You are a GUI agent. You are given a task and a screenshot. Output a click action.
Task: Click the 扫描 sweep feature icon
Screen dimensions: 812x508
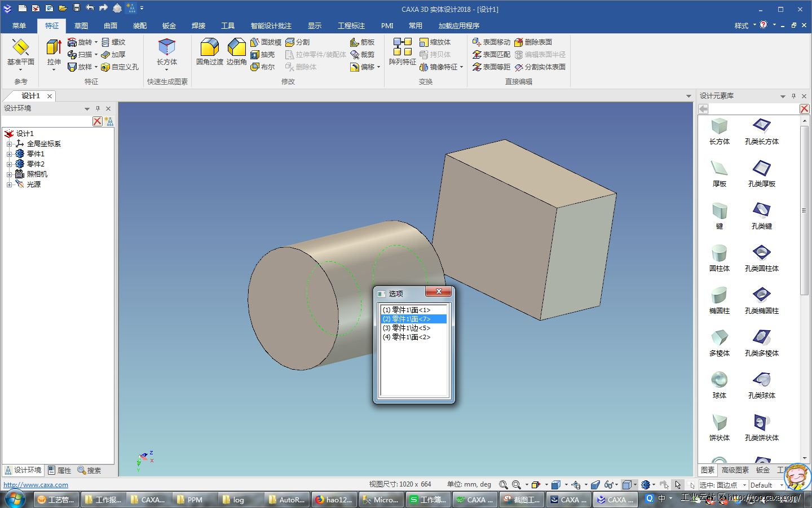pyautogui.click(x=72, y=55)
